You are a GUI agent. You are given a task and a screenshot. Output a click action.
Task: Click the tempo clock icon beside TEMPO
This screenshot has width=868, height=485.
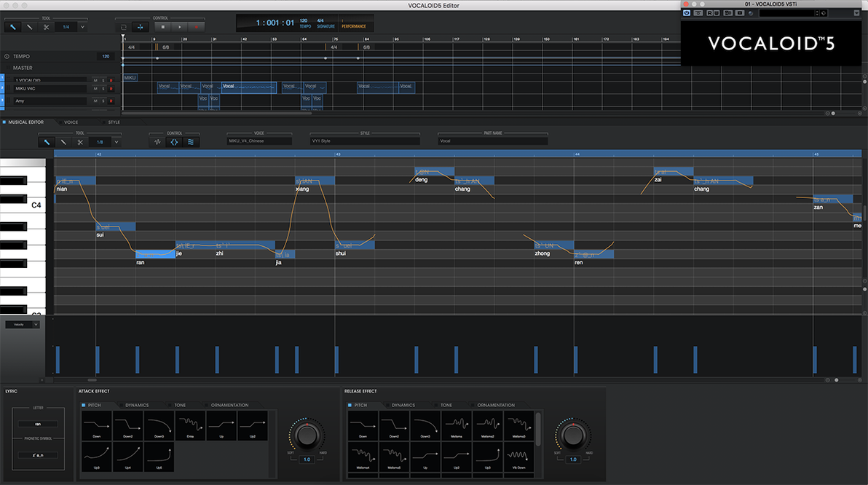7,57
